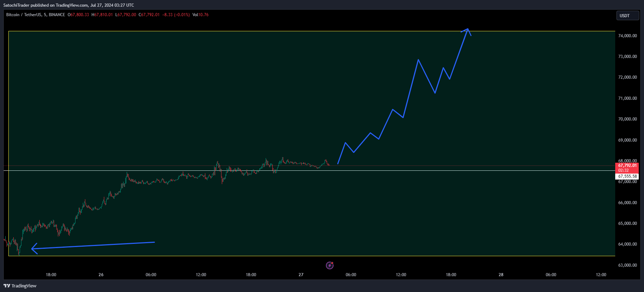
Task: Click the USDT currency button
Action: [x=628, y=16]
